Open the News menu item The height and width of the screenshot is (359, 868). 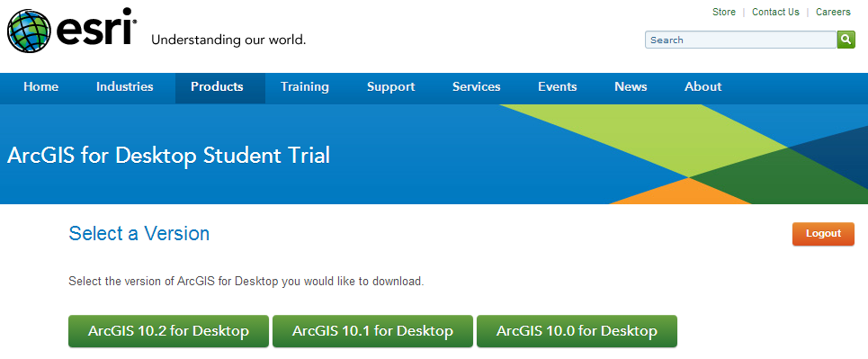(631, 87)
